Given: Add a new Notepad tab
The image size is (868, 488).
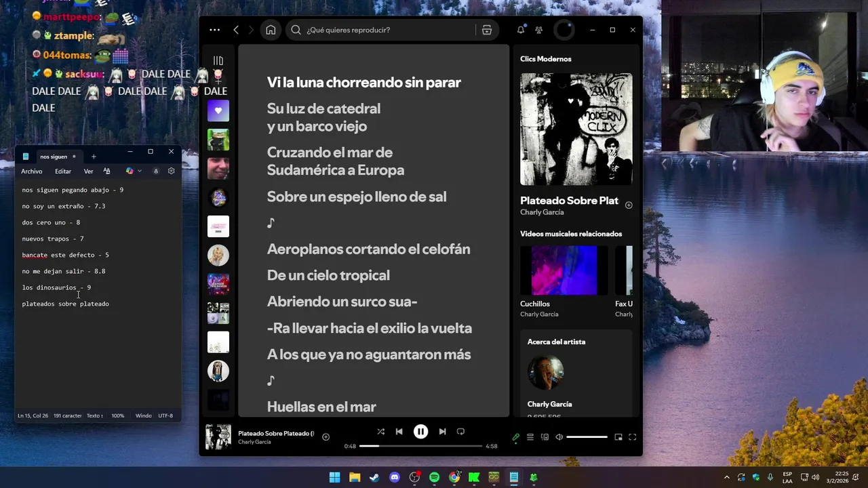Looking at the screenshot, I should click(x=94, y=157).
